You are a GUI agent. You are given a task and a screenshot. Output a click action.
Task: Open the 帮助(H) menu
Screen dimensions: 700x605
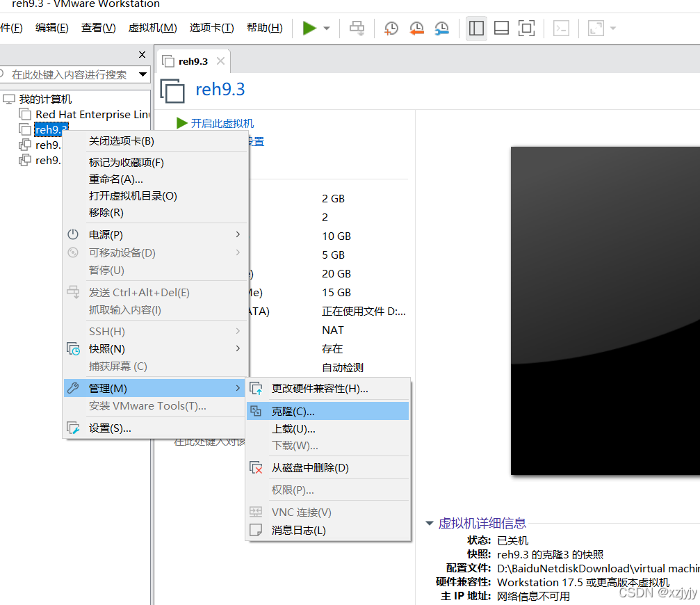tap(265, 28)
